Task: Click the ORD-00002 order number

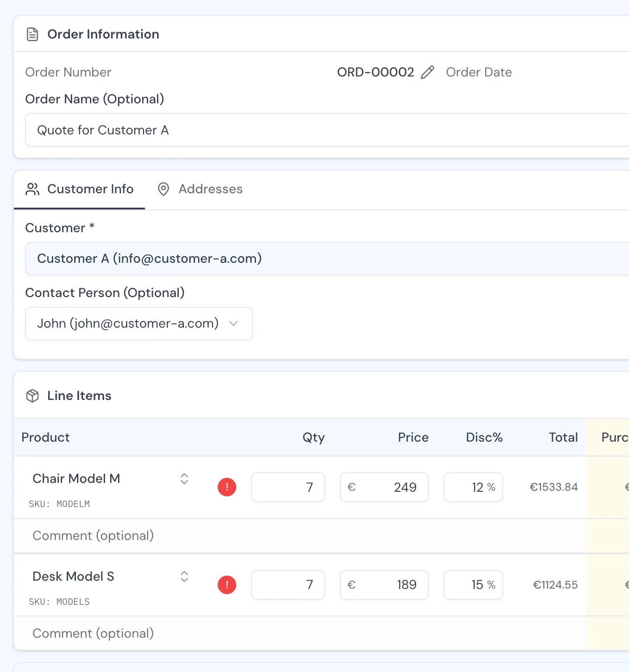Action: coord(376,72)
